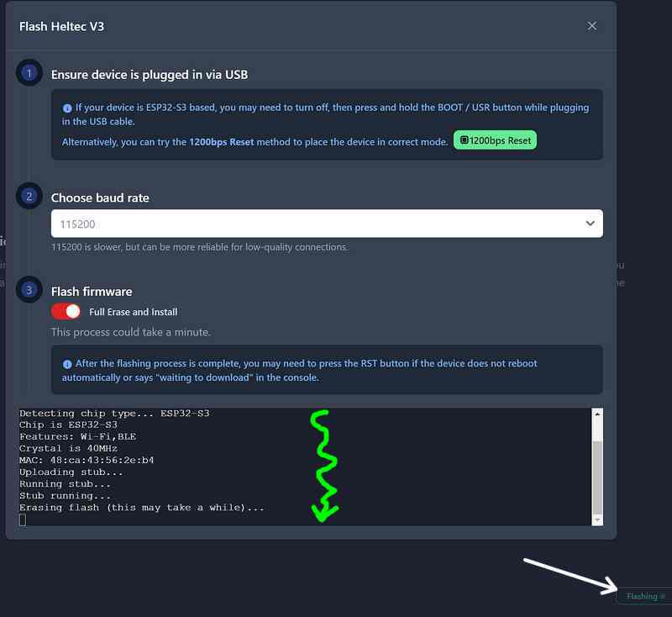Click the 'Erasing flash (this may take a while)...' line
This screenshot has width=672, height=617.
[142, 507]
